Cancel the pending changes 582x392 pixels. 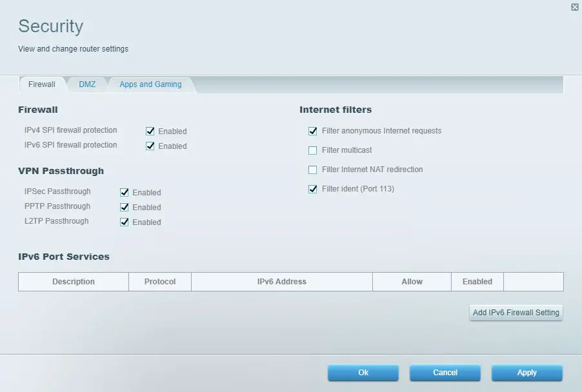pyautogui.click(x=445, y=373)
